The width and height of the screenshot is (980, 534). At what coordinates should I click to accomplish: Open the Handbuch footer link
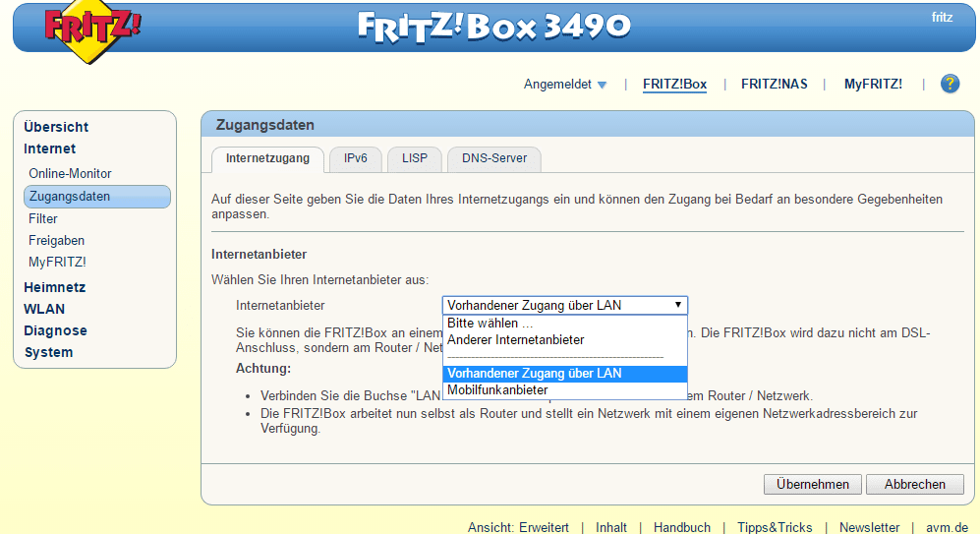point(681,527)
